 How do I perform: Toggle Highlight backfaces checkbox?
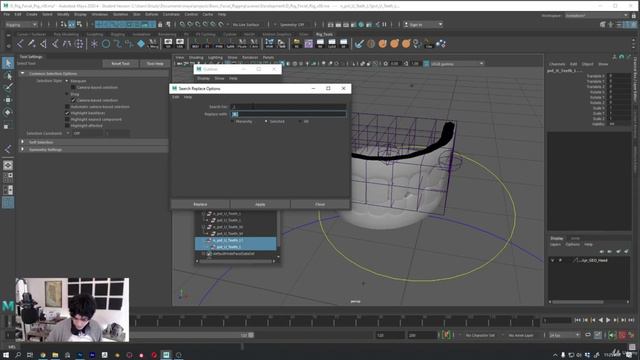click(x=67, y=113)
